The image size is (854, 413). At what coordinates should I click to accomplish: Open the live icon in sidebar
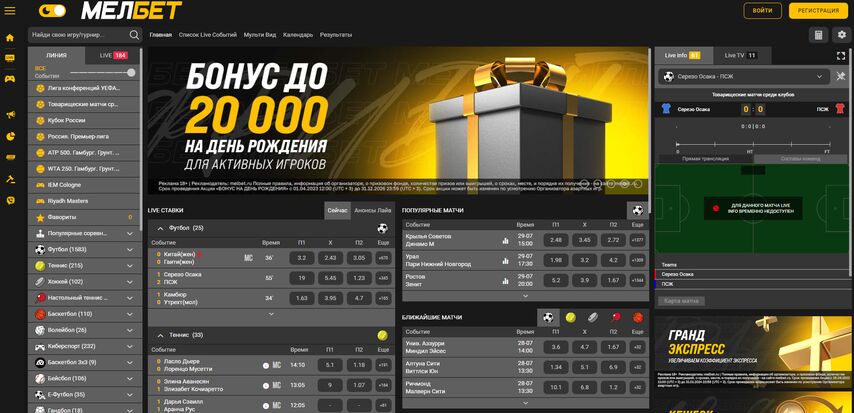(10, 58)
